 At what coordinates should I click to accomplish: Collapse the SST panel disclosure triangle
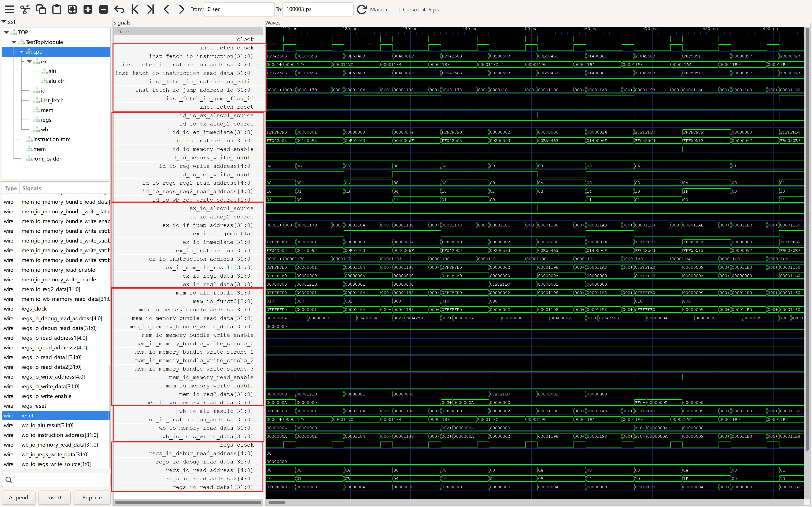point(4,22)
